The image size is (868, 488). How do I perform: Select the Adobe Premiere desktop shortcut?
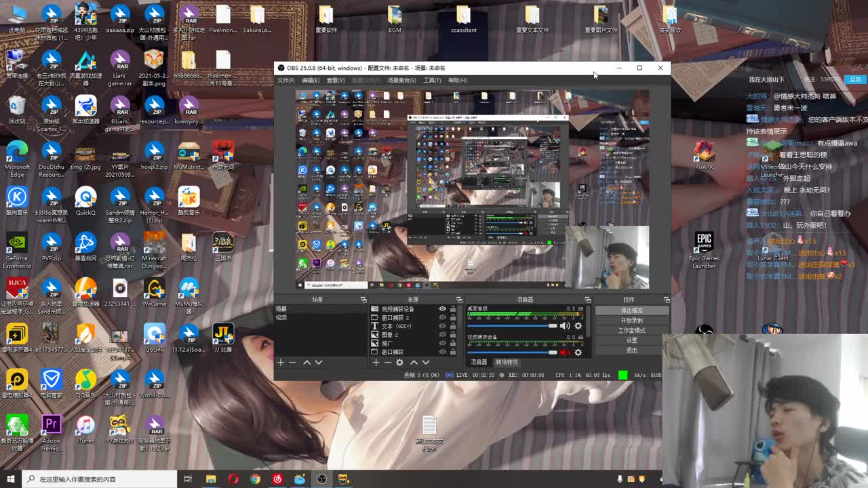pyautogui.click(x=51, y=433)
